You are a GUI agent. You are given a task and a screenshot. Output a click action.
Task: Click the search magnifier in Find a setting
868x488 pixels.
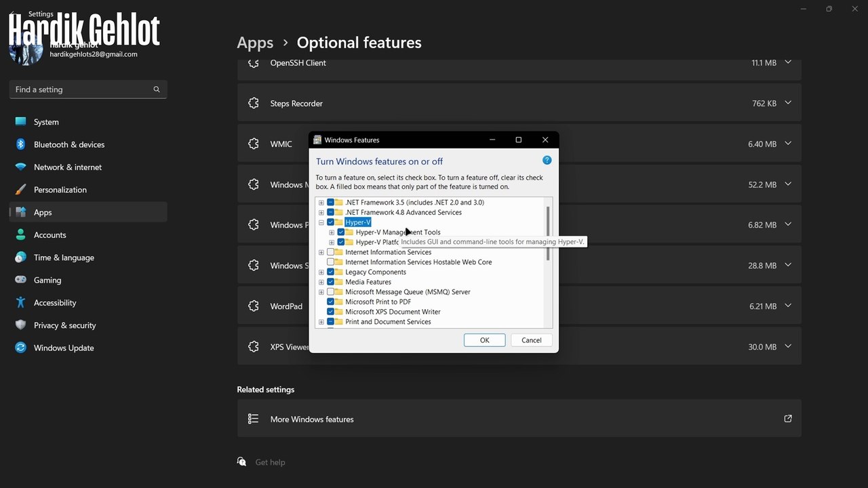click(x=157, y=89)
